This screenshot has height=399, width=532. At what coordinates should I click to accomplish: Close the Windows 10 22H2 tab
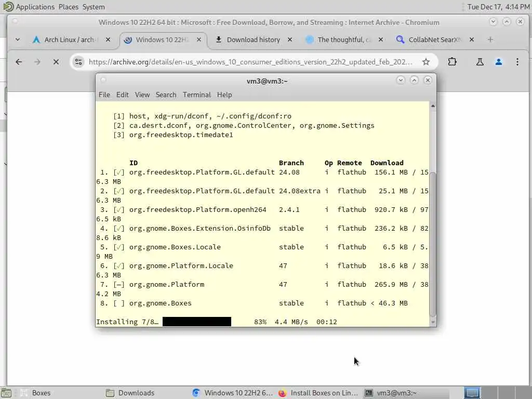[x=199, y=39]
